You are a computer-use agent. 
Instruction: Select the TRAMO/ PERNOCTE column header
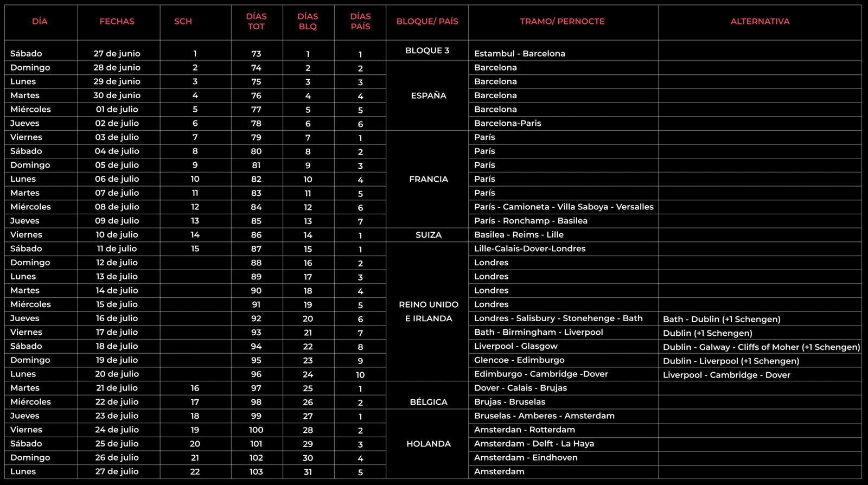click(x=562, y=22)
